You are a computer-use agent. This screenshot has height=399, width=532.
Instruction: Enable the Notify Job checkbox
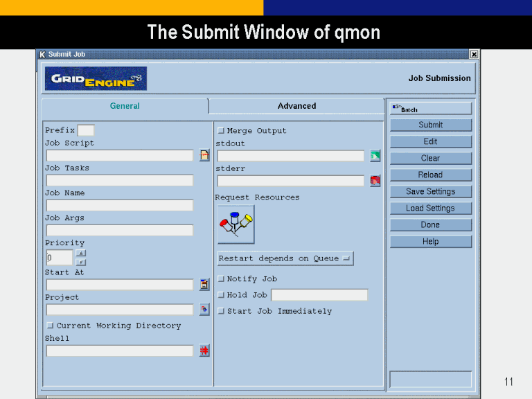(x=221, y=278)
